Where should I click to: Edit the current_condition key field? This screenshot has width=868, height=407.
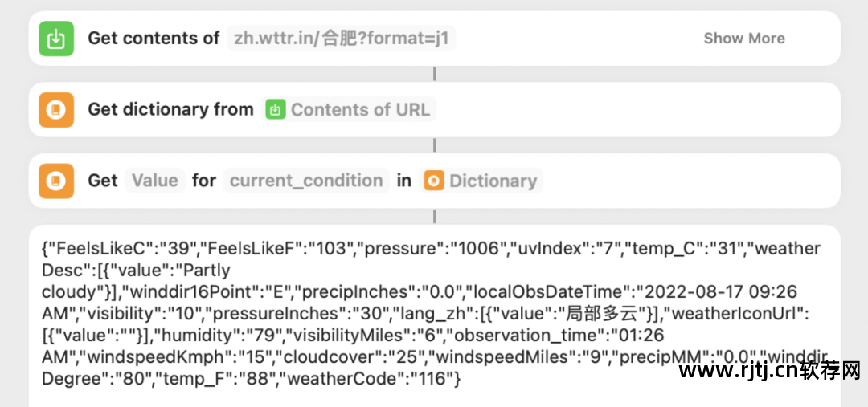pos(306,181)
